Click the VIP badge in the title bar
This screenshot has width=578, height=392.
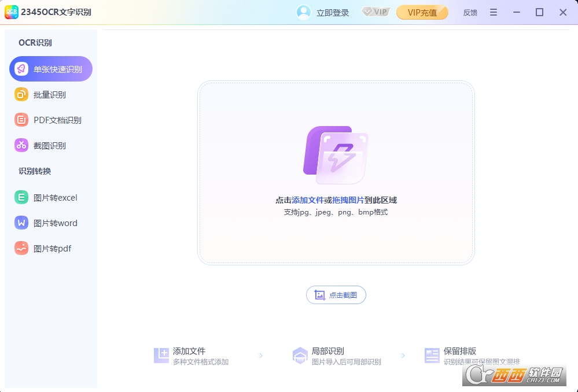[375, 12]
